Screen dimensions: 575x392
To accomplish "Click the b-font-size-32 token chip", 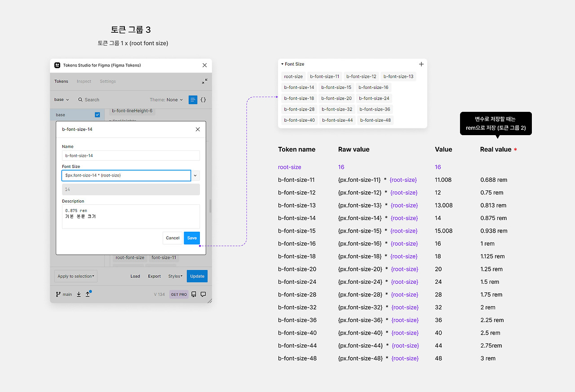I will coord(337,109).
